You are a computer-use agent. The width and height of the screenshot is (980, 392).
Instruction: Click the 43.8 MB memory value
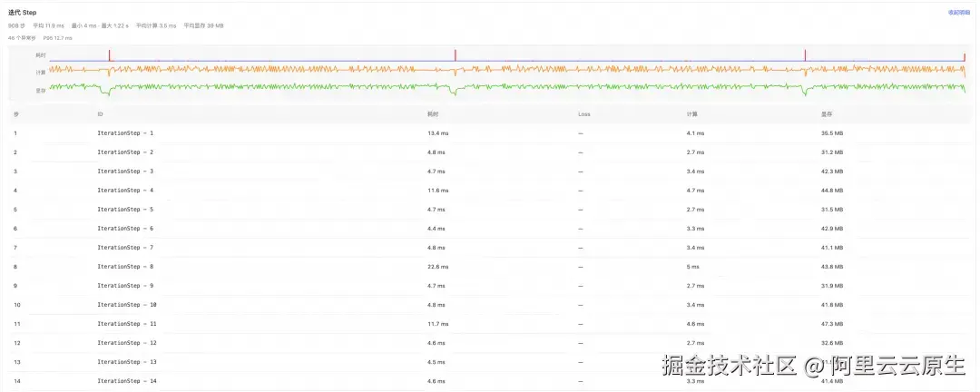click(832, 267)
